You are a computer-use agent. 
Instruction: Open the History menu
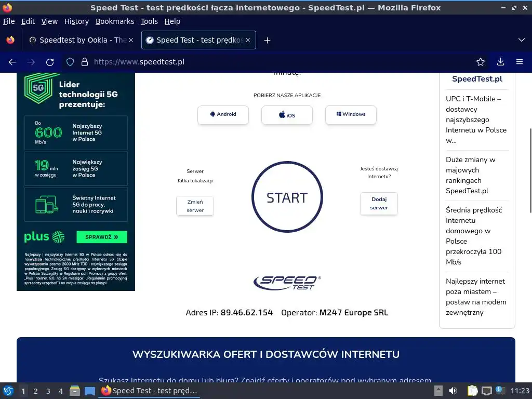77,21
